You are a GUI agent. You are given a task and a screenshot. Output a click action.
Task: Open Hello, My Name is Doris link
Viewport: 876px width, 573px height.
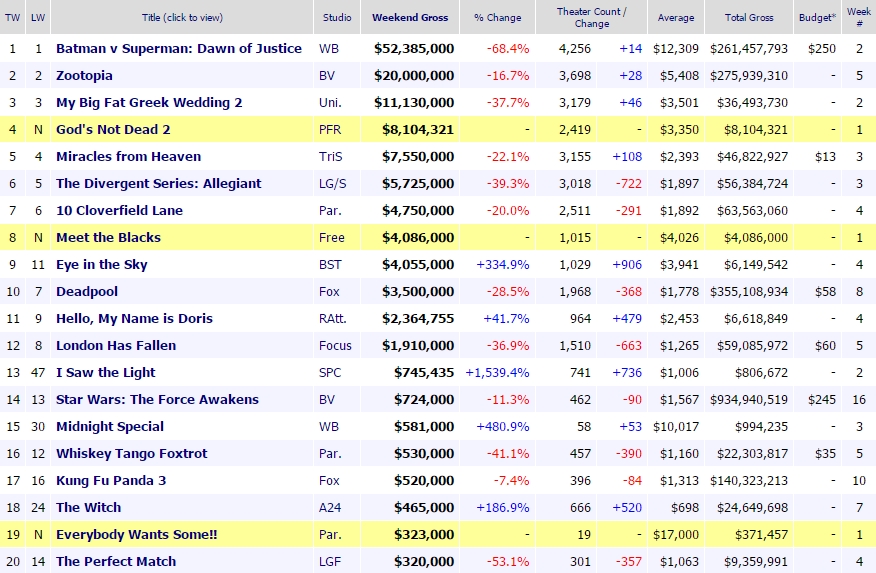134,318
